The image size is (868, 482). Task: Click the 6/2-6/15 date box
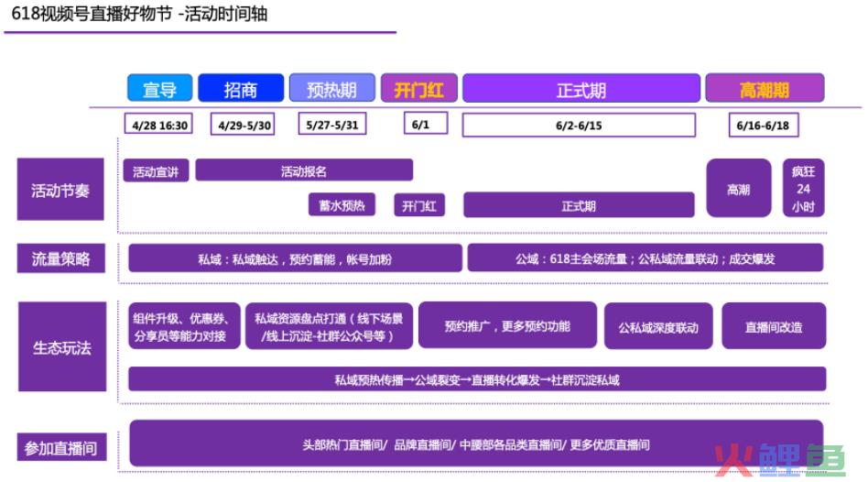(x=579, y=126)
